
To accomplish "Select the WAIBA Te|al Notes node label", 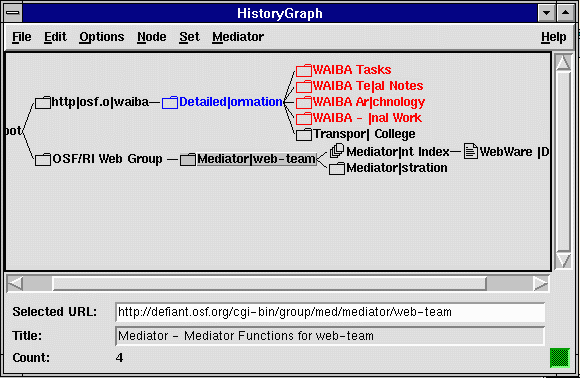I will coord(368,86).
